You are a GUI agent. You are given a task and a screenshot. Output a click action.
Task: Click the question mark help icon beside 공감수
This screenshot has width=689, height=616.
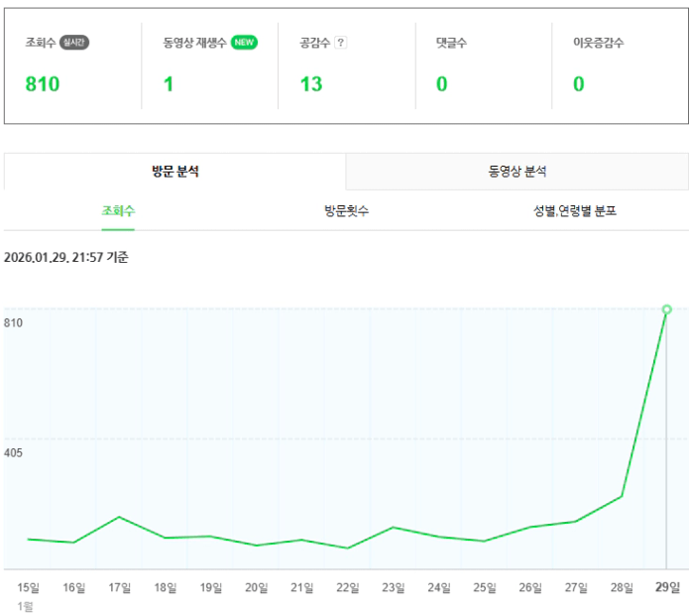pyautogui.click(x=341, y=43)
